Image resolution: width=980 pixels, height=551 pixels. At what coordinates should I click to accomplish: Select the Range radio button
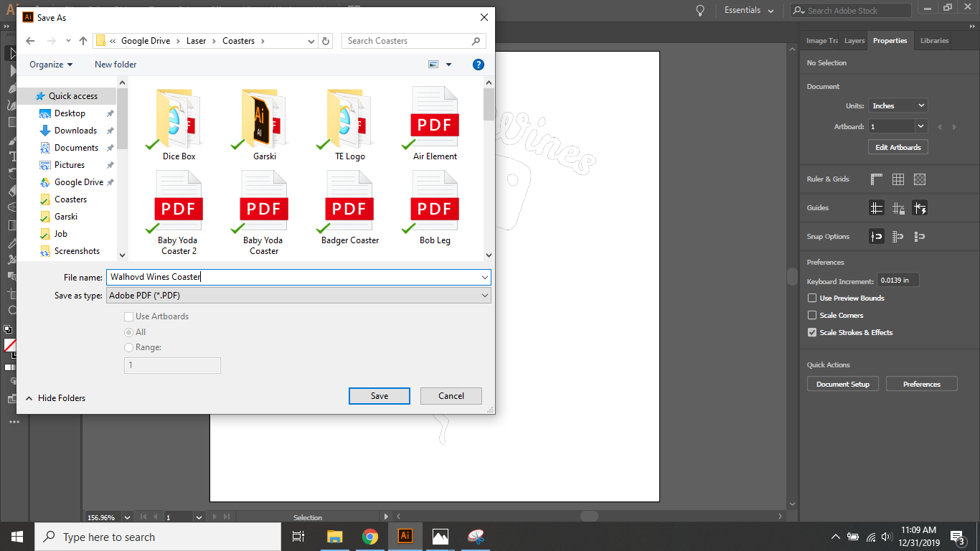coord(128,347)
